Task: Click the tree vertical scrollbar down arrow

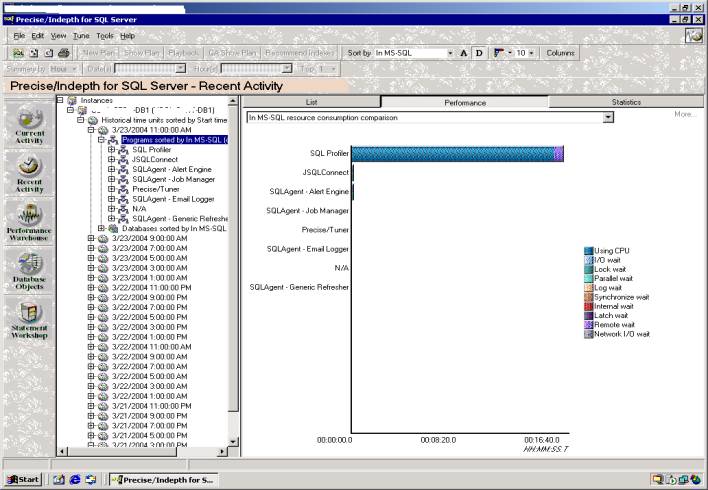Action: pyautogui.click(x=233, y=442)
